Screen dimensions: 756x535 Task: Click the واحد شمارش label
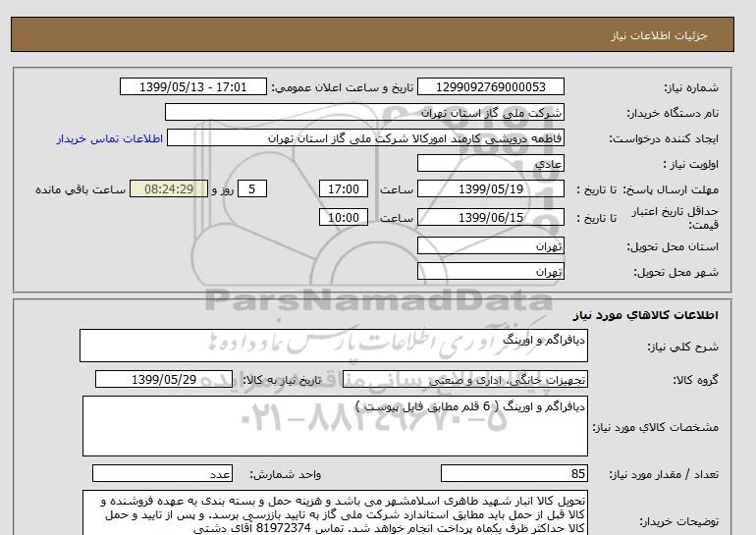(x=286, y=475)
